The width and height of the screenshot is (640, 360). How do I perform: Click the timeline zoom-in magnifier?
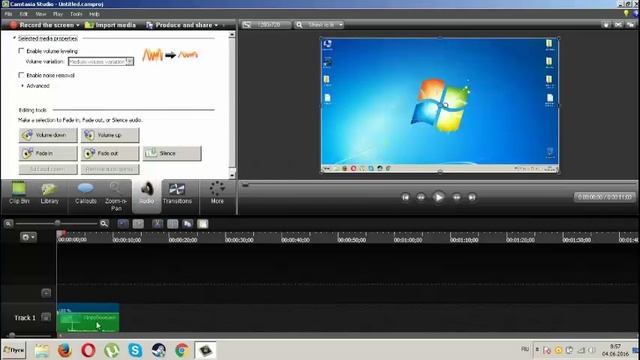click(x=104, y=223)
